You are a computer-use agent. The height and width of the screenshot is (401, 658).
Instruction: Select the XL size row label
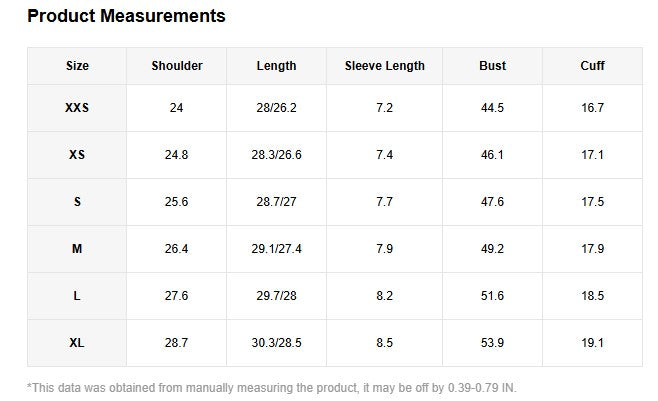pos(77,343)
